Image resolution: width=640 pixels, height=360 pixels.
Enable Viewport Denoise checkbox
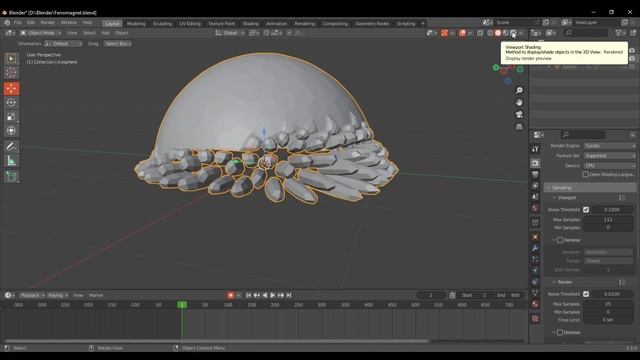coord(560,240)
